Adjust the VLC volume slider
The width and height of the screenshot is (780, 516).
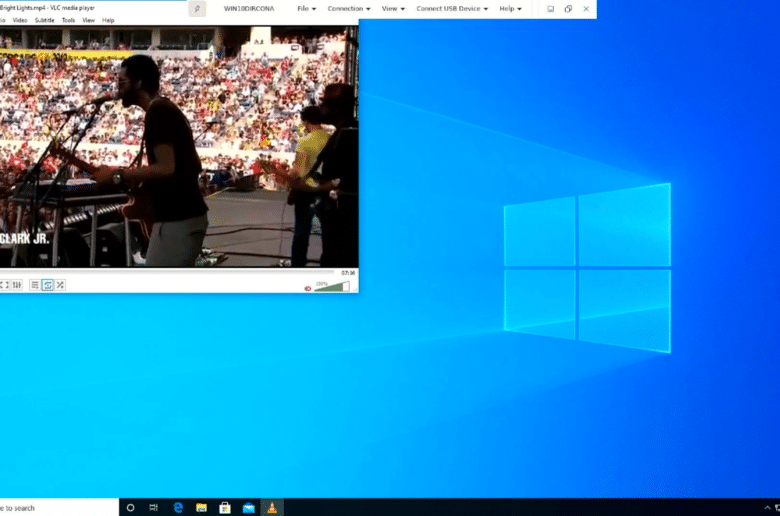click(x=332, y=286)
